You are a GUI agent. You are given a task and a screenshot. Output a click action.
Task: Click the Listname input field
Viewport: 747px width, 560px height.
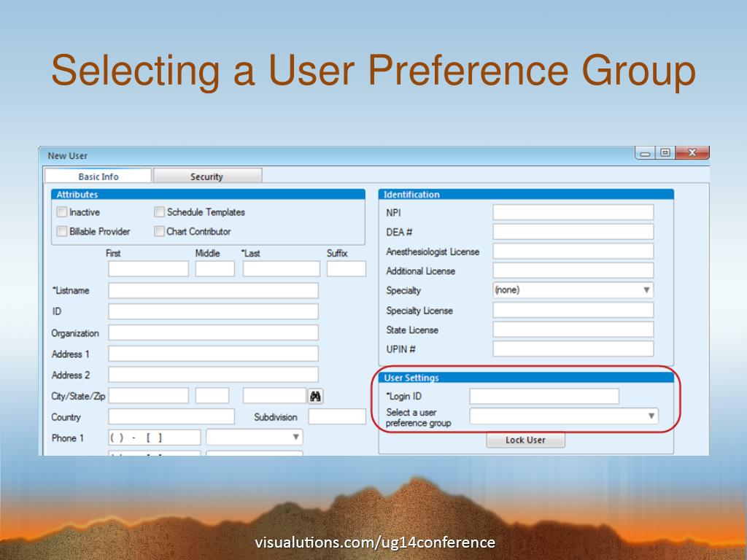213,290
